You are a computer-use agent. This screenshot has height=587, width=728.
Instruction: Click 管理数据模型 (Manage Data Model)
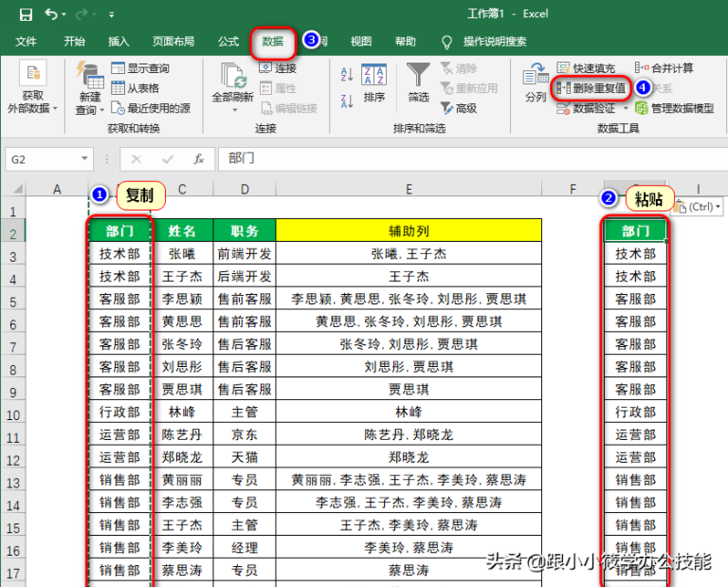point(673,108)
